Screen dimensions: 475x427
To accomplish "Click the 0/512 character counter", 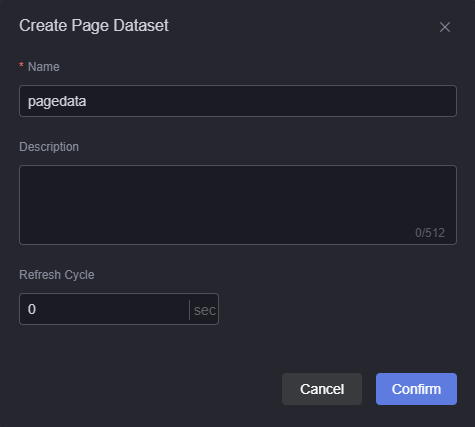I will (430, 233).
